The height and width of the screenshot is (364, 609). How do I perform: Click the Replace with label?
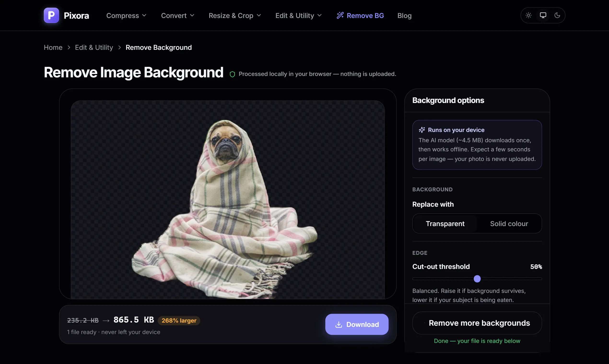pos(433,204)
